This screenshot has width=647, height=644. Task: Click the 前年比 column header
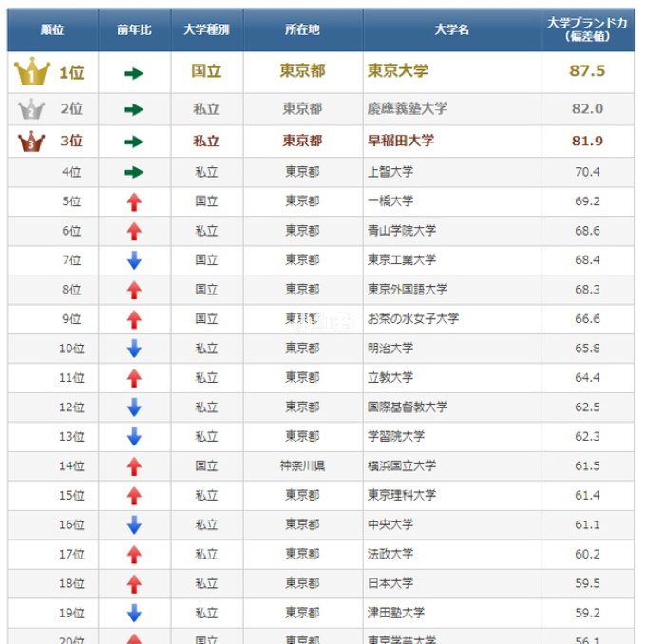135,30
